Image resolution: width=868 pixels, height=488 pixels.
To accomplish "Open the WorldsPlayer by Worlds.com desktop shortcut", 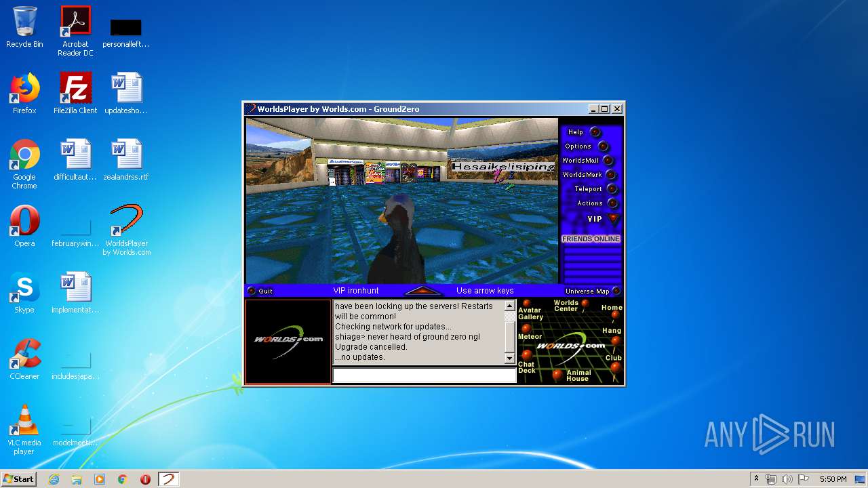I will click(x=126, y=230).
